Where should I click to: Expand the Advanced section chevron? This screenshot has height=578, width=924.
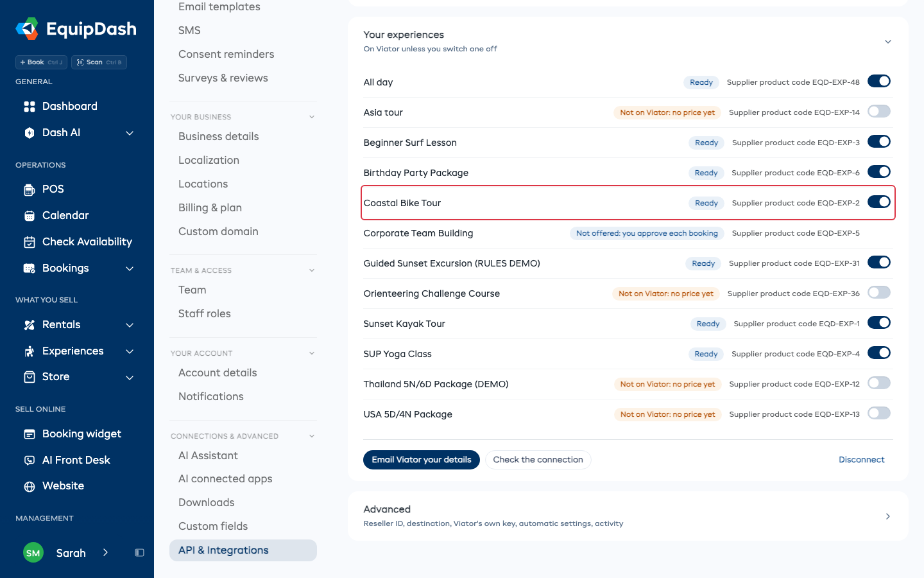[x=888, y=516]
